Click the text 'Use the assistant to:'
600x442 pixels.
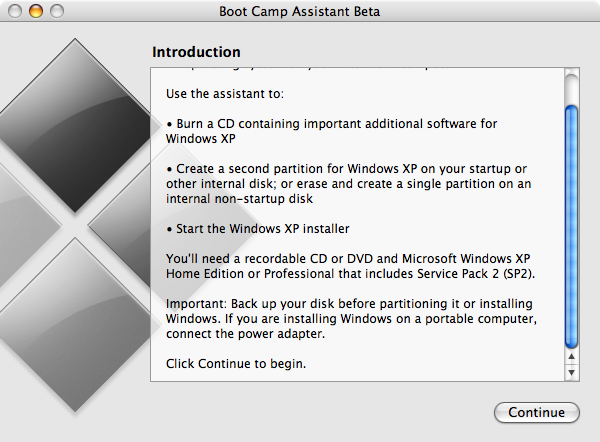tap(225, 94)
